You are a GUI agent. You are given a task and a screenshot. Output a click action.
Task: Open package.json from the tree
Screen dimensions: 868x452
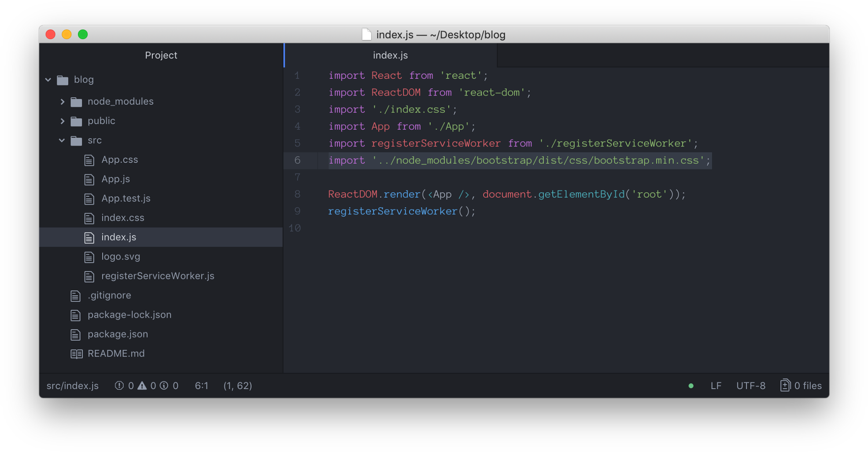[117, 334]
